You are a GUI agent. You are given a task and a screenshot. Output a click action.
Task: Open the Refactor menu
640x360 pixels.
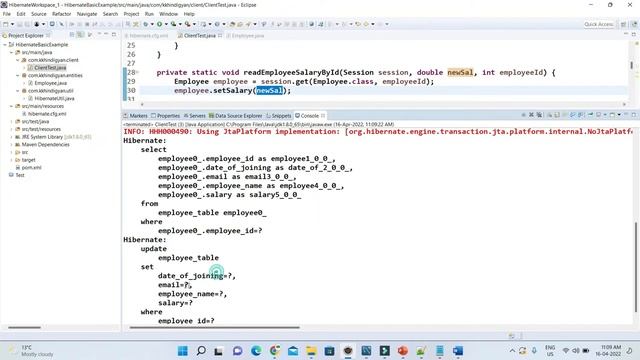62,14
